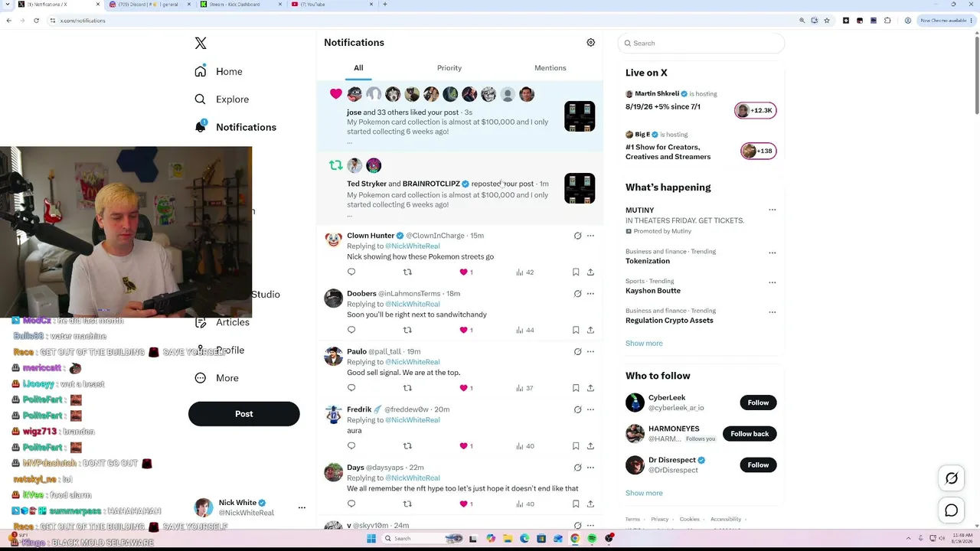Open options for Tokenization trend
This screenshot has width=980, height=551.
pyautogui.click(x=772, y=253)
